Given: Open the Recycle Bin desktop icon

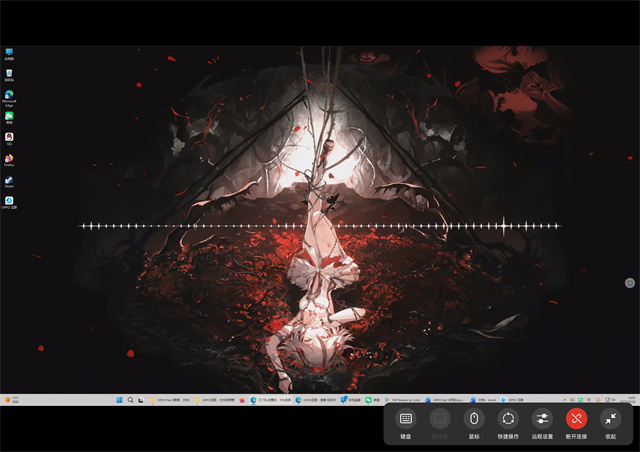Looking at the screenshot, I should [x=9, y=74].
